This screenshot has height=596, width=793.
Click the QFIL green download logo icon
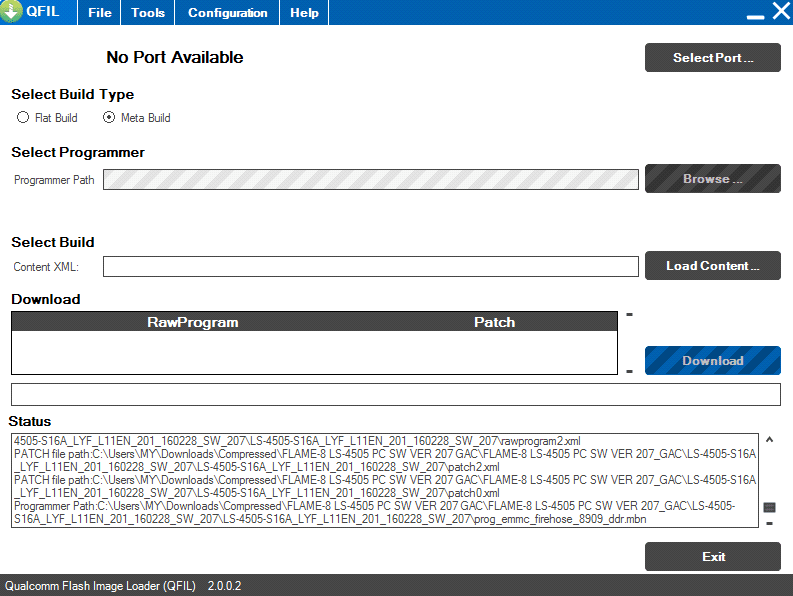click(x=11, y=11)
